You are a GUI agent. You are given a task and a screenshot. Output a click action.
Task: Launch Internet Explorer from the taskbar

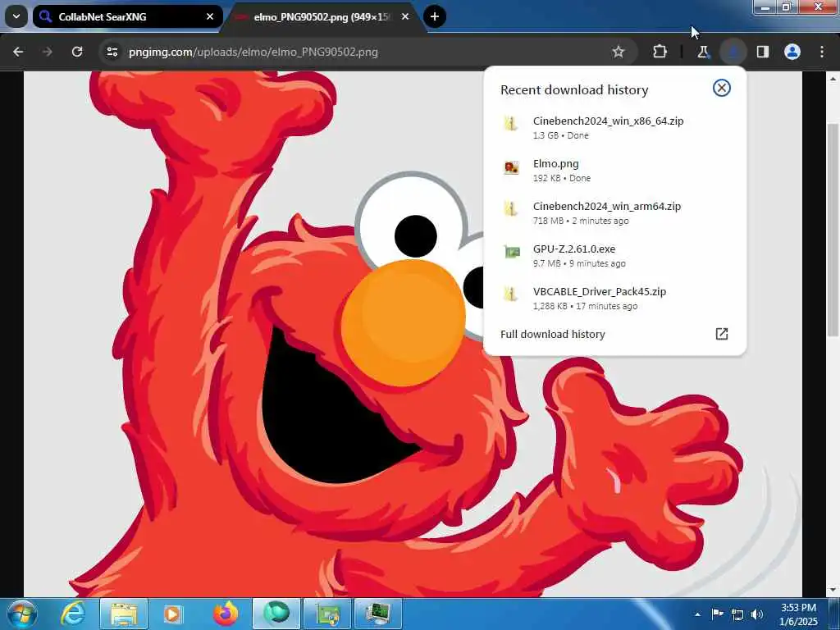coord(73,614)
